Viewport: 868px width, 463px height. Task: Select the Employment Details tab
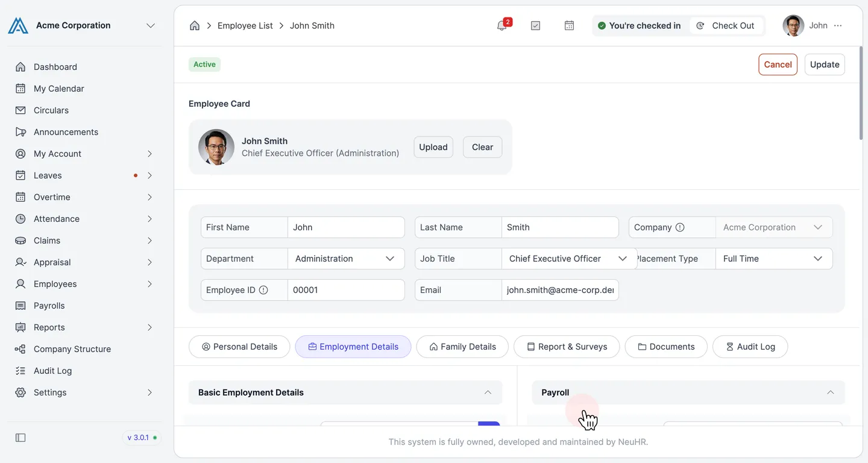[353, 347]
